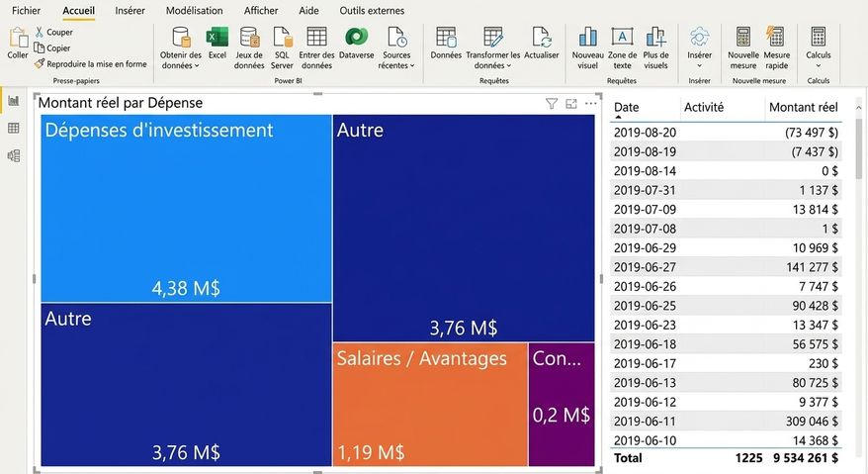868x474 pixels.
Task: Click the Montant réel column header
Action: tap(803, 107)
